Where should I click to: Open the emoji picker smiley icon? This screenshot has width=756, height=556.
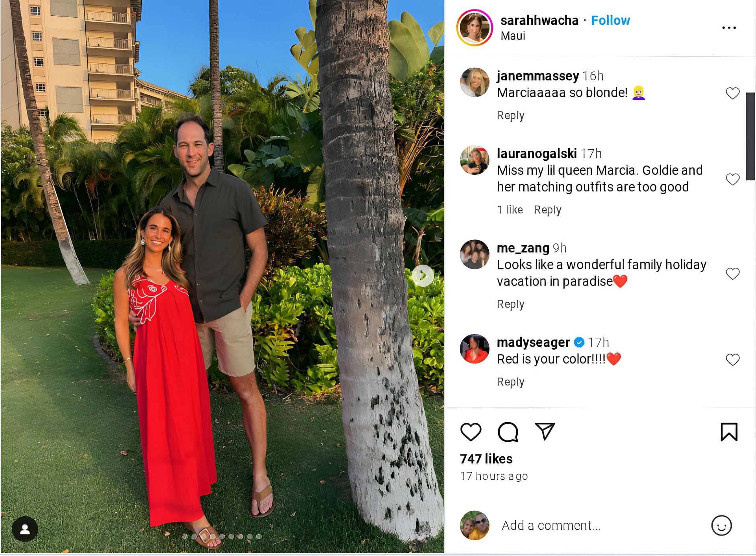click(x=721, y=525)
